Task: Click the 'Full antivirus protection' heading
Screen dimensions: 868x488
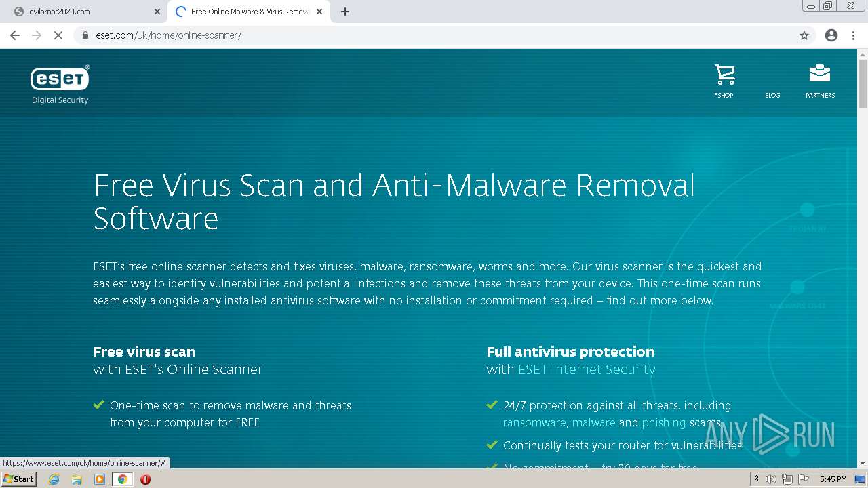Action: [570, 352]
